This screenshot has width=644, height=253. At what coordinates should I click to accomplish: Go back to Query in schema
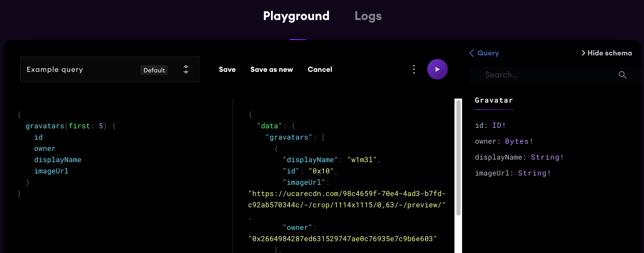[x=488, y=53]
